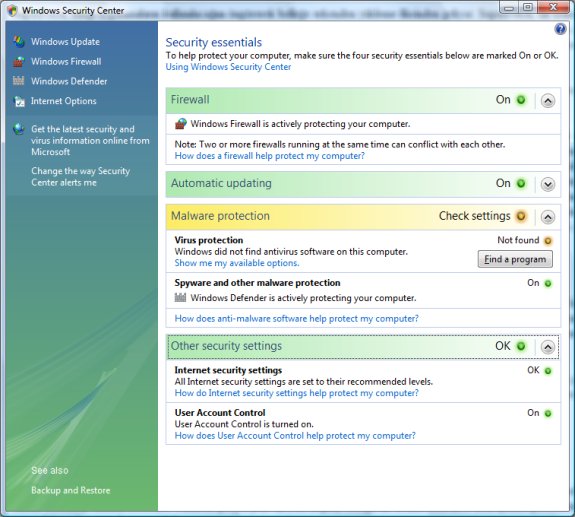Select Windows Defender in the sidebar menu
Screen dimensions: 575x517
[x=69, y=81]
